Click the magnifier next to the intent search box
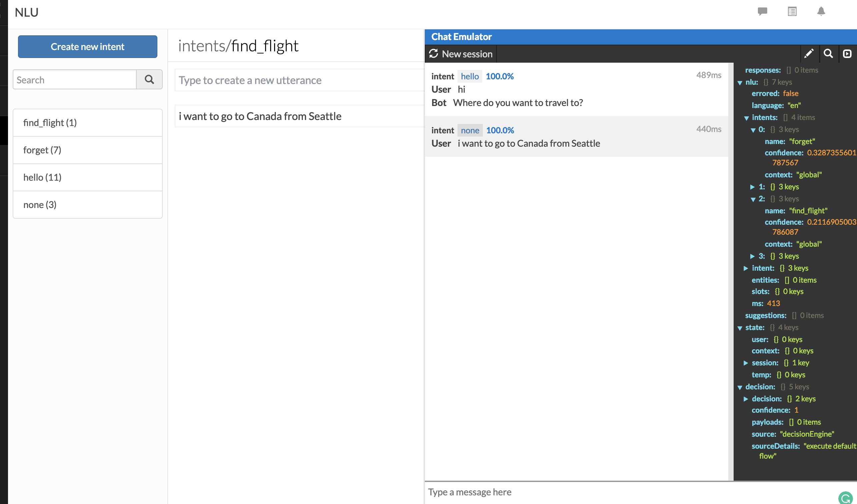 [149, 79]
